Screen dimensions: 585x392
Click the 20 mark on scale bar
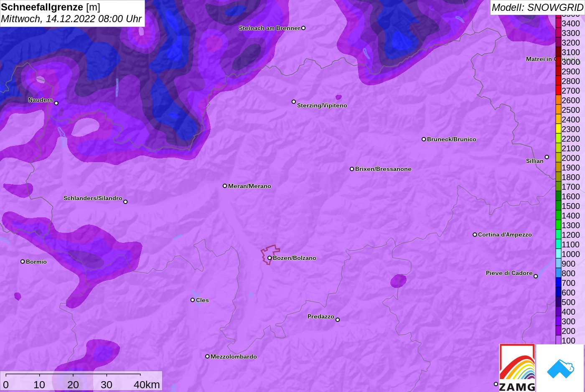click(x=73, y=384)
